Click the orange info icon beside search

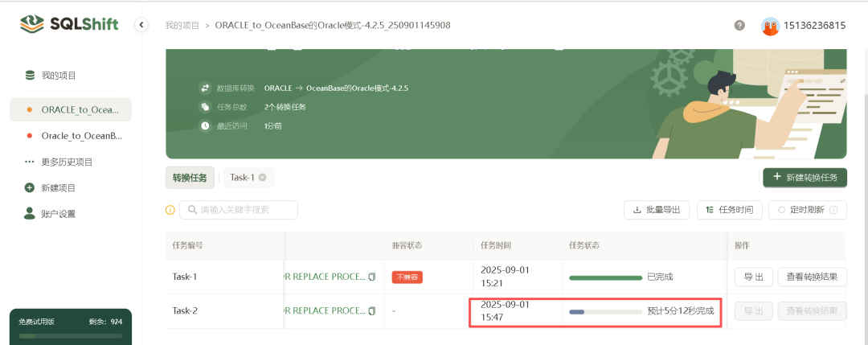(170, 210)
